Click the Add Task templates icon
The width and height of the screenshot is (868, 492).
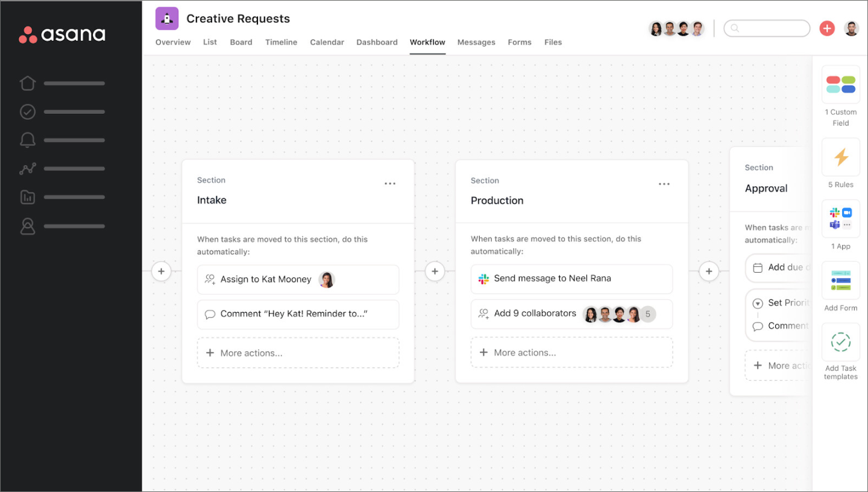841,342
